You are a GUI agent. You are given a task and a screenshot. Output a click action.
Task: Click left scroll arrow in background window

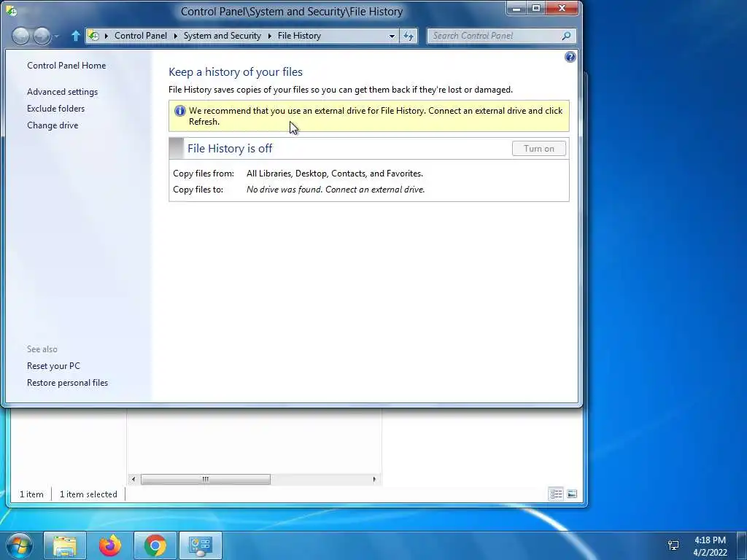point(133,479)
